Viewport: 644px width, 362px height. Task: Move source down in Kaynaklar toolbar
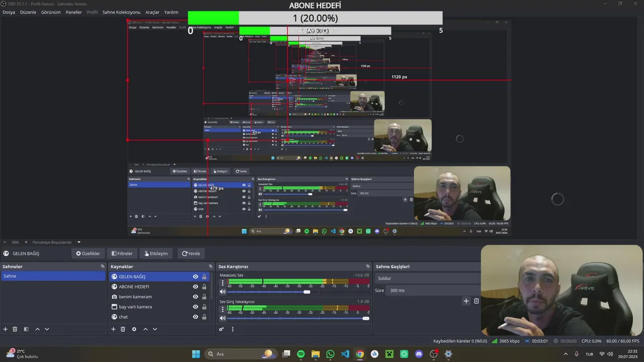pos(155,329)
